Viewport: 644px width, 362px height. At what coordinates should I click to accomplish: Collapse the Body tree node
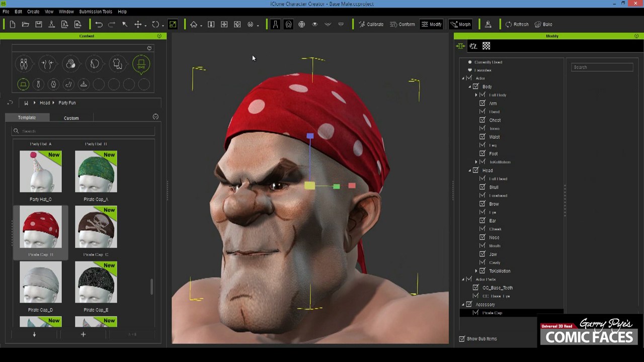(470, 86)
